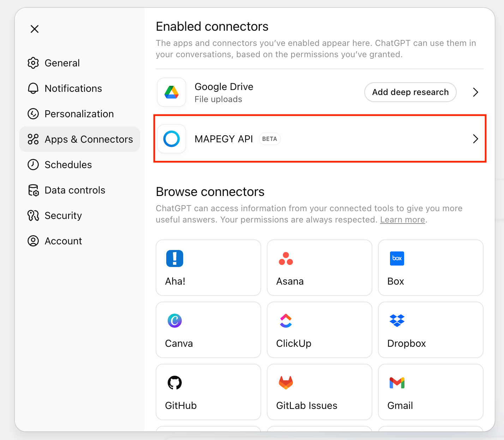Click the File uploads subtitle text
Screen dimensions: 504x440
[x=218, y=99]
